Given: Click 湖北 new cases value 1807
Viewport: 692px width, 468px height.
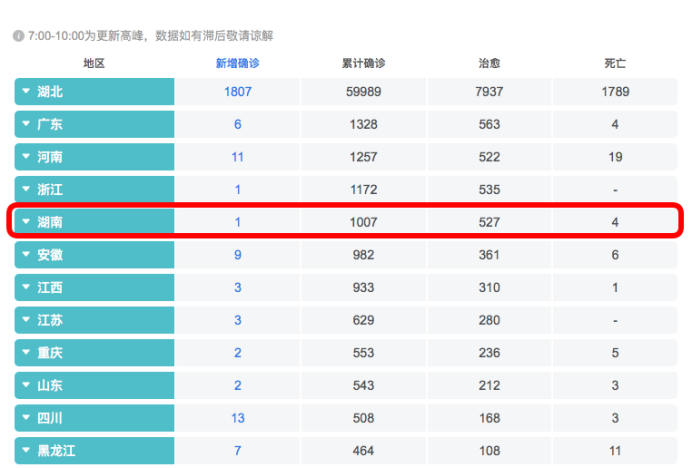Looking at the screenshot, I should point(238,92).
